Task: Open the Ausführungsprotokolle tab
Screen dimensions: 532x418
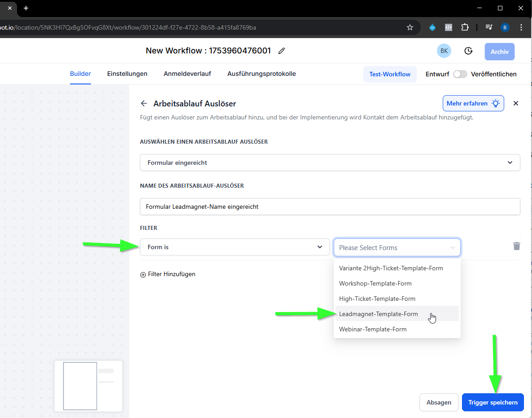Action: point(262,74)
